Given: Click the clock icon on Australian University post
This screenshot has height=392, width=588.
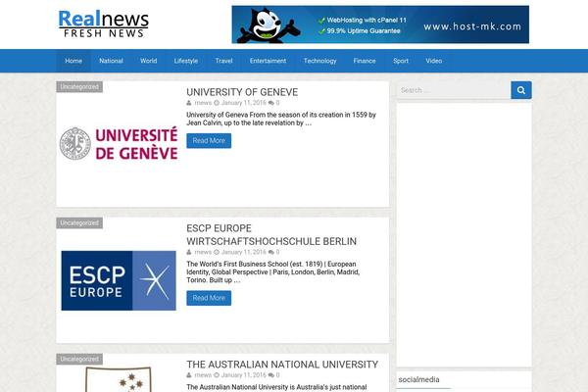Looking at the screenshot, I should (217, 375).
